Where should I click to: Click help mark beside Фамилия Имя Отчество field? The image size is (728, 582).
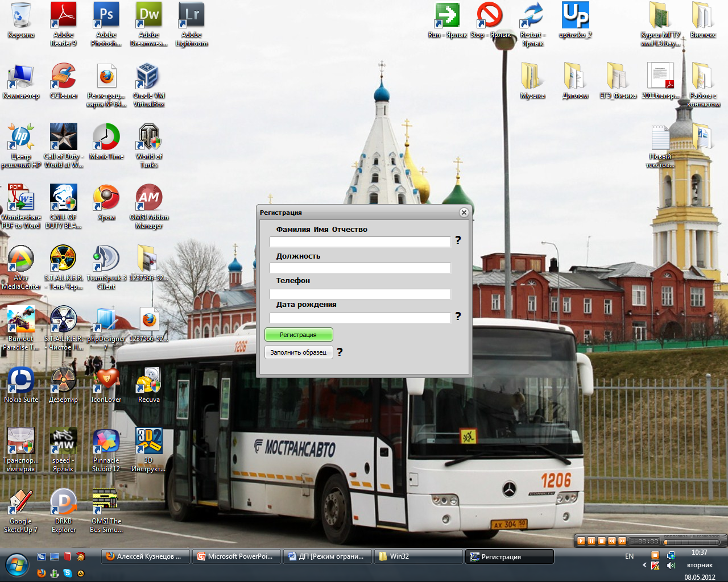(458, 240)
